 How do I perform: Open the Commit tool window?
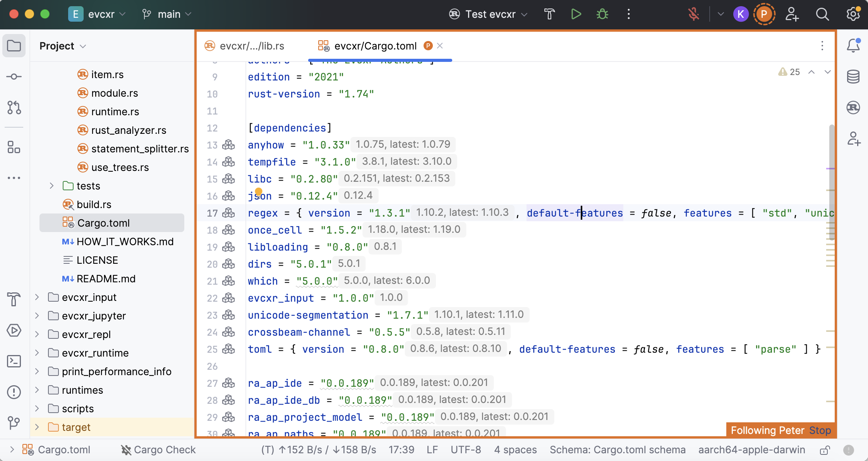(x=14, y=77)
